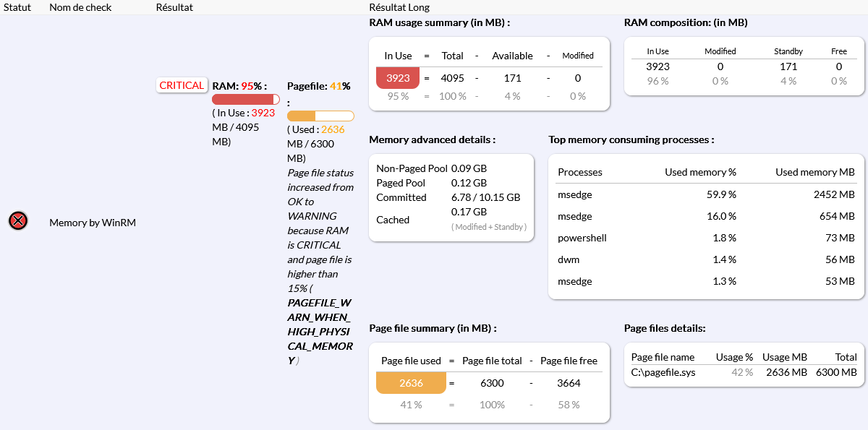This screenshot has width=868, height=430.
Task: Click the Standby value 171 in RAM composition
Action: coord(788,66)
